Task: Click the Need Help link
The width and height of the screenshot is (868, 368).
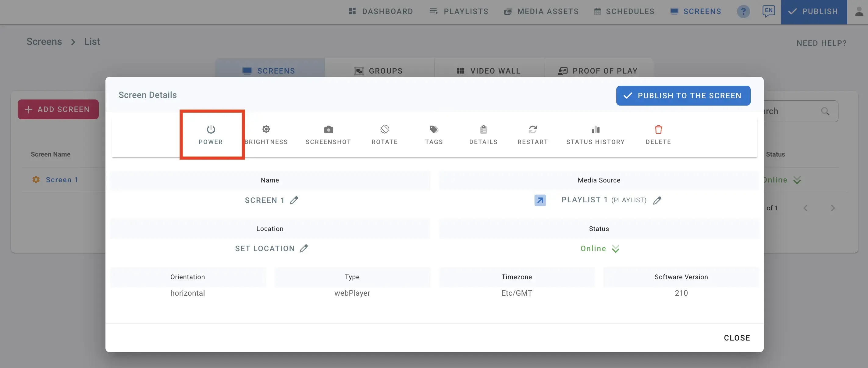Action: (821, 43)
